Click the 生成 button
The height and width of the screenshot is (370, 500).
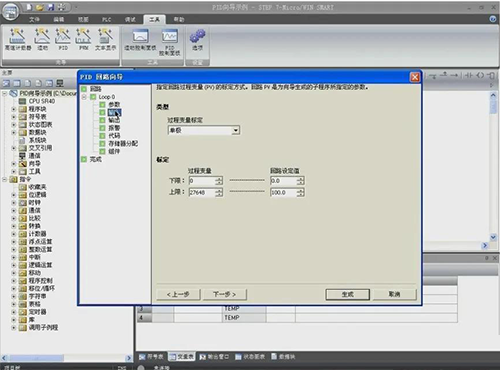[348, 294]
